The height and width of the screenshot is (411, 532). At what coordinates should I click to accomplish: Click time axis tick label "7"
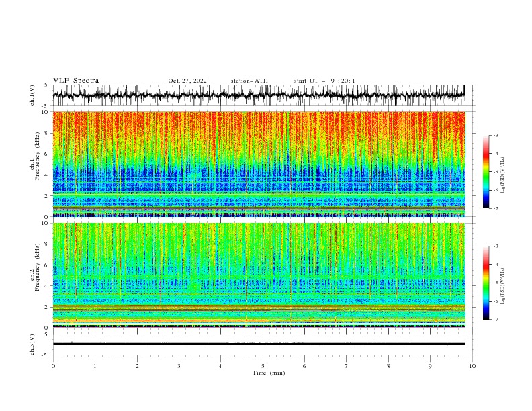tap(346, 366)
